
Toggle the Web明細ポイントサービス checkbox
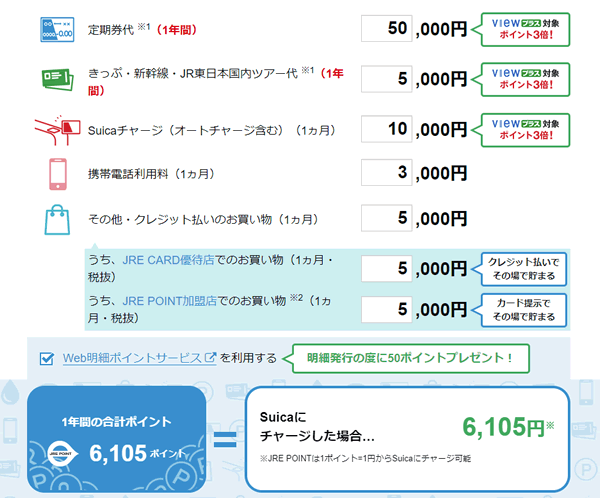(x=47, y=359)
